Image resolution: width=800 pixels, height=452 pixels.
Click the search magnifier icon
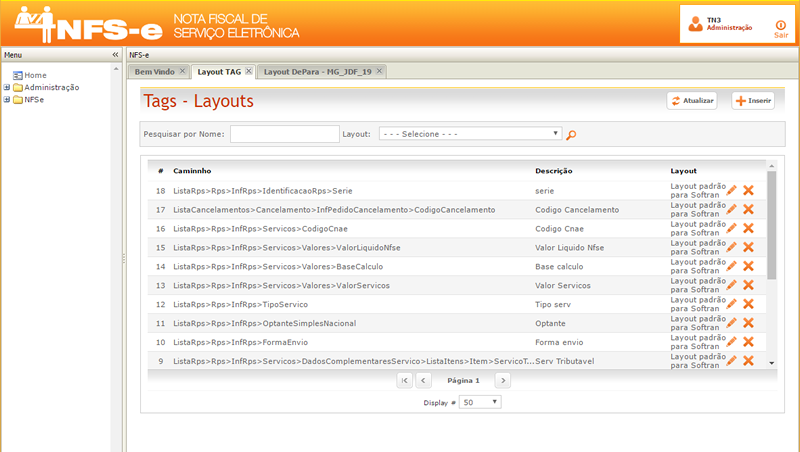[572, 134]
